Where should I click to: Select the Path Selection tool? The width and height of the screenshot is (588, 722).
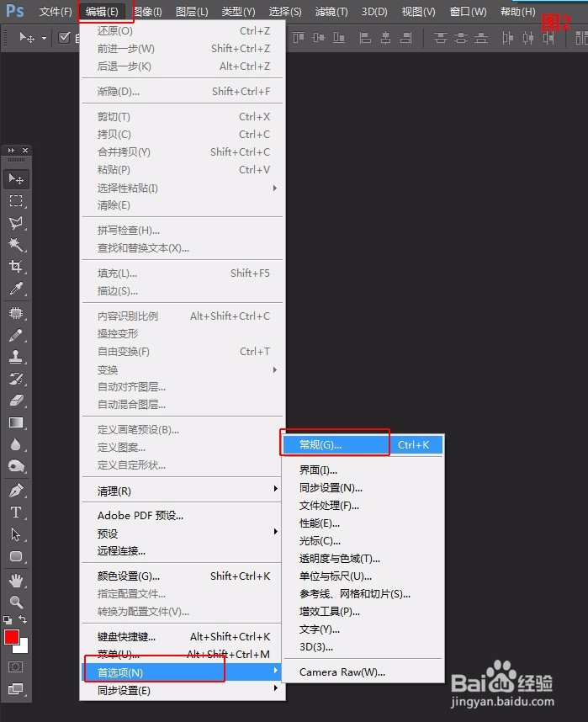coord(16,534)
